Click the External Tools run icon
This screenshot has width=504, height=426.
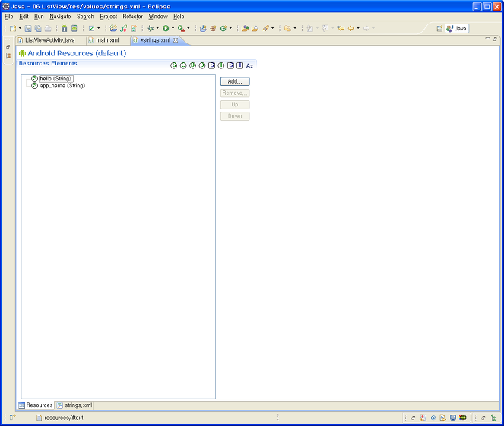point(181,29)
